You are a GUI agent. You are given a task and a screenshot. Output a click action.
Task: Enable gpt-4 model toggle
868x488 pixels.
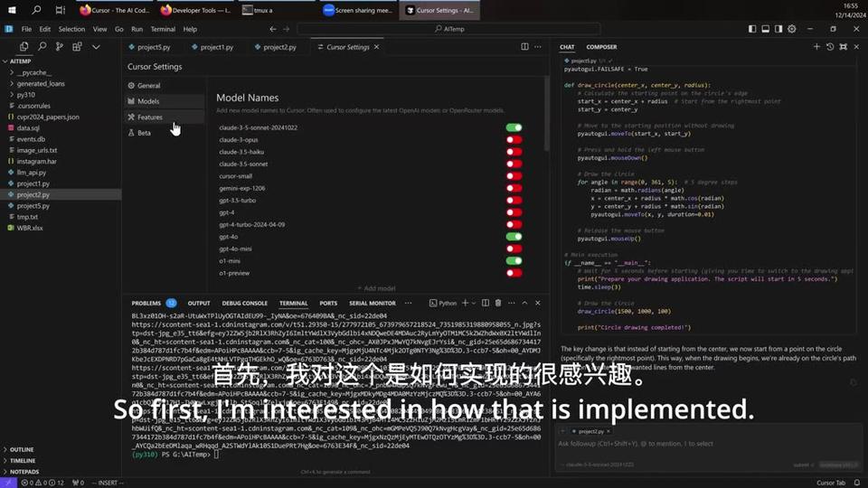tap(514, 212)
